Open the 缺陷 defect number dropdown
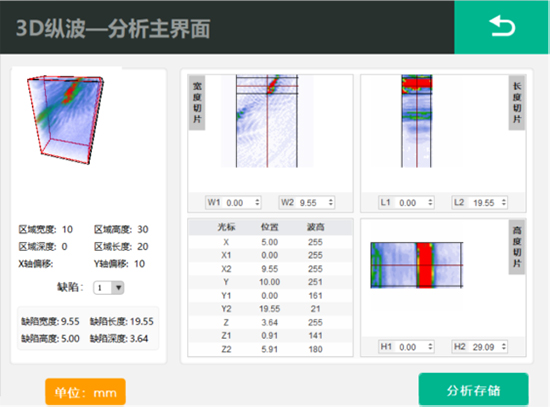This screenshot has width=550, height=407. [x=108, y=288]
